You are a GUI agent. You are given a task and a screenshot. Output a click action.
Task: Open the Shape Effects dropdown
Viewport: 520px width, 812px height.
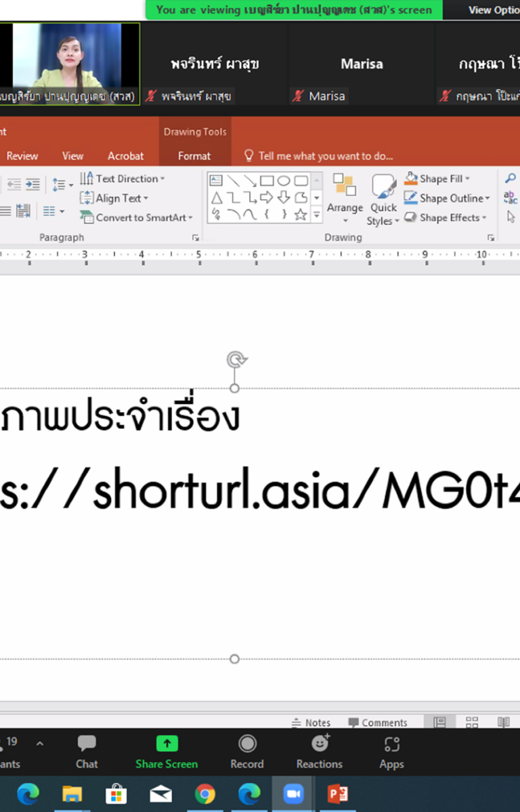click(446, 217)
